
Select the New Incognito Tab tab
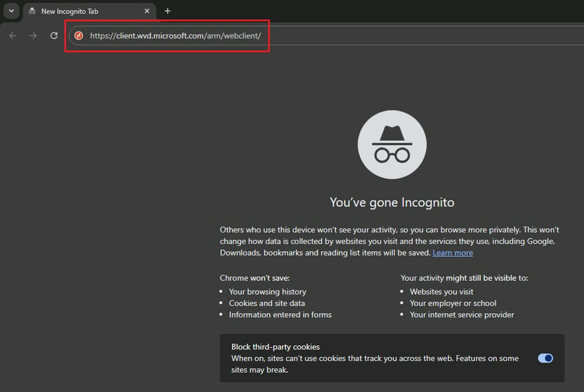(x=90, y=12)
